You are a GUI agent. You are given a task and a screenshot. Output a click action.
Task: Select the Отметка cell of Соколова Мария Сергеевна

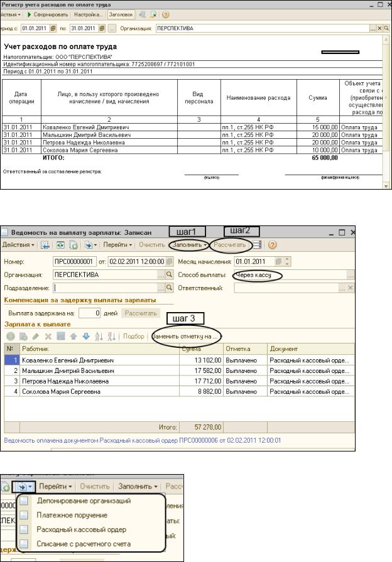[x=245, y=391]
